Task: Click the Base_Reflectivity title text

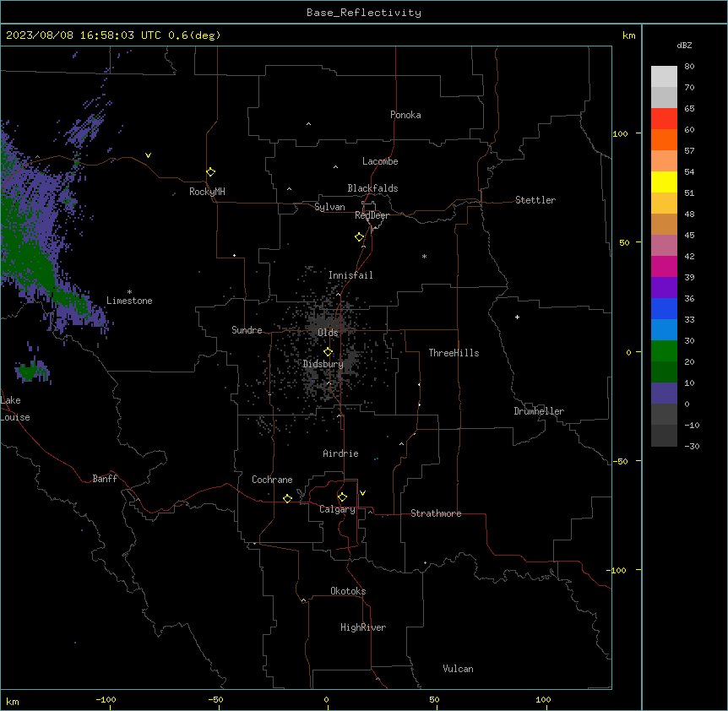Action: (x=364, y=13)
